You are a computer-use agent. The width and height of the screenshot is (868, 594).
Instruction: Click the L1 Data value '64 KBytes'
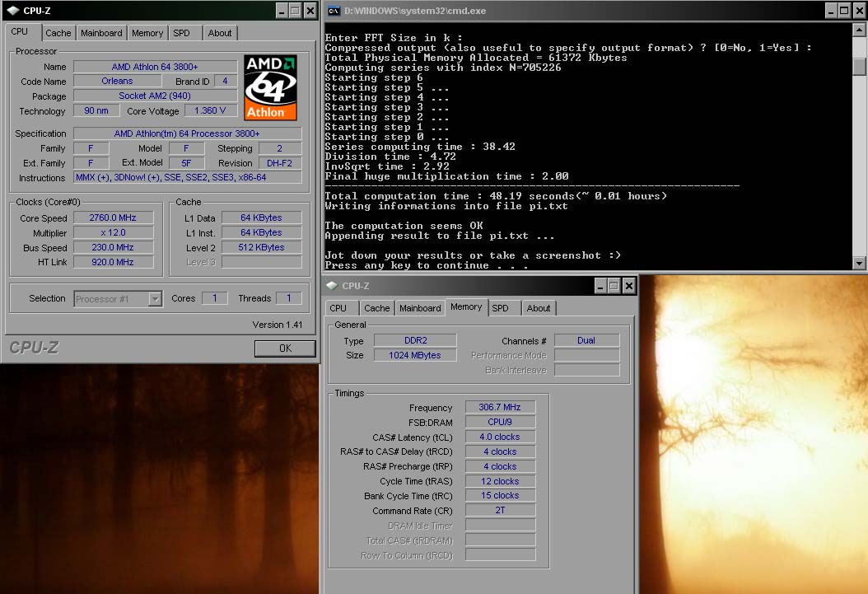click(261, 217)
